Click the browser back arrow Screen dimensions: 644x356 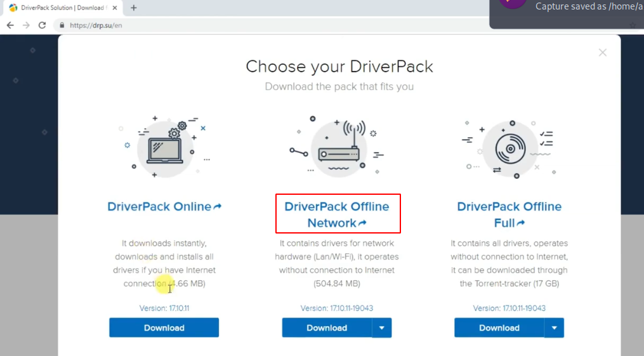click(x=10, y=25)
